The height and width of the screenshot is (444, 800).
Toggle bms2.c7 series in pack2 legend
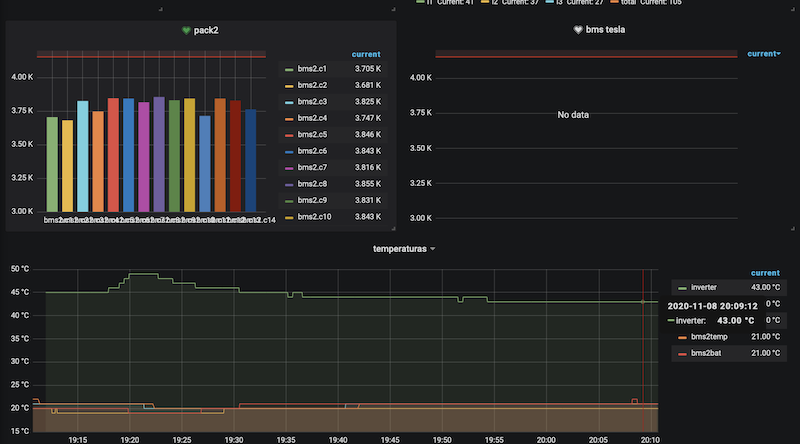click(x=312, y=167)
